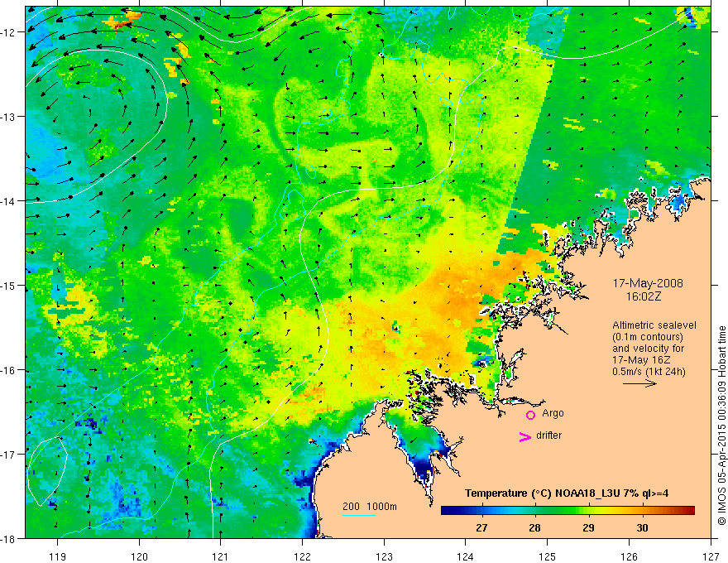Select the "Argo" legend label

pos(553,413)
